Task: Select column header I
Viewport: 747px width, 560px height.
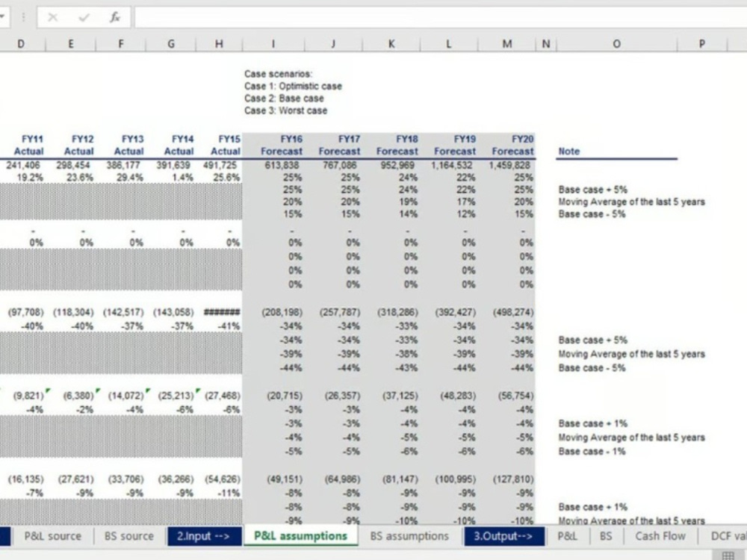Action: pyautogui.click(x=275, y=43)
